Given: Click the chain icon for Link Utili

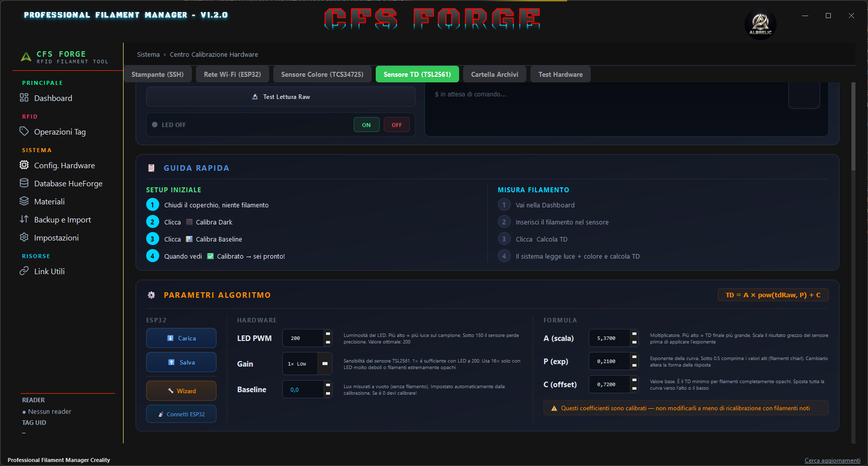Looking at the screenshot, I should tap(24, 271).
